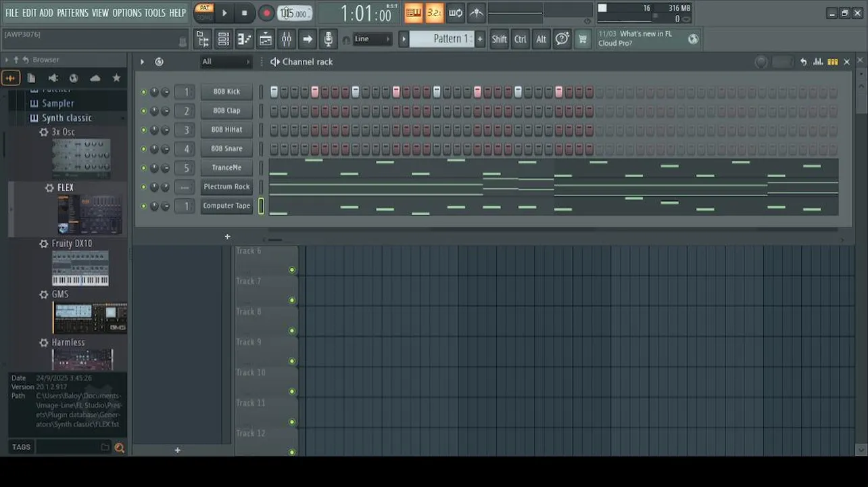Open the OPTIONS menu
Viewport: 868px width, 487px height.
(x=126, y=13)
